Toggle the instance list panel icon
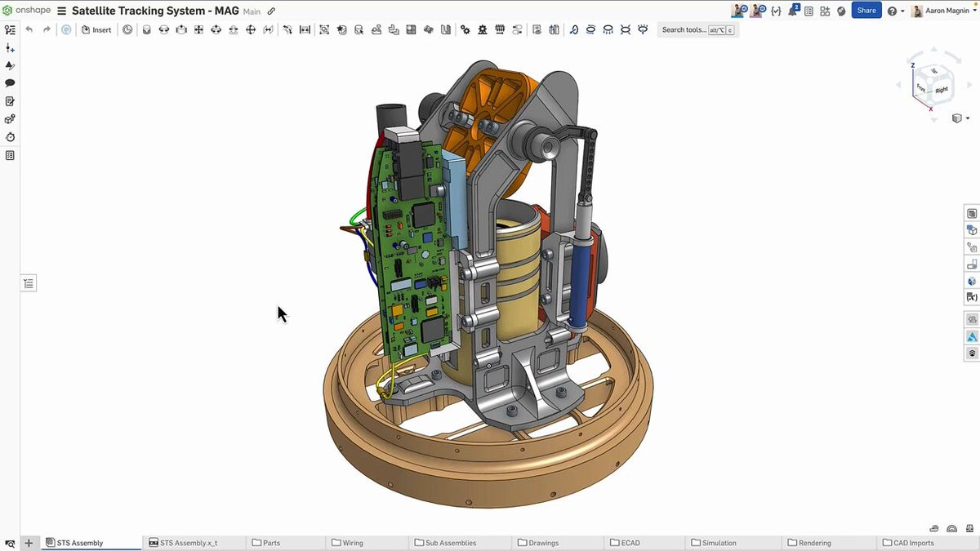This screenshot has height=551, width=980. pyautogui.click(x=29, y=283)
